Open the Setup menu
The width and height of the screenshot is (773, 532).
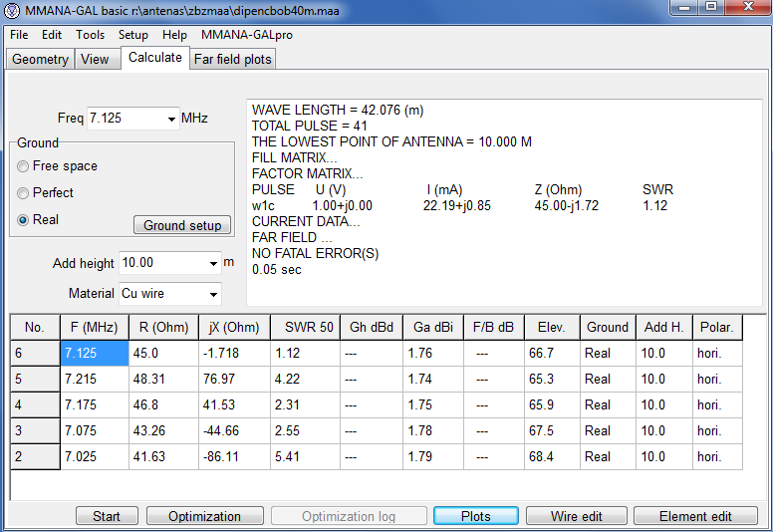click(x=133, y=35)
